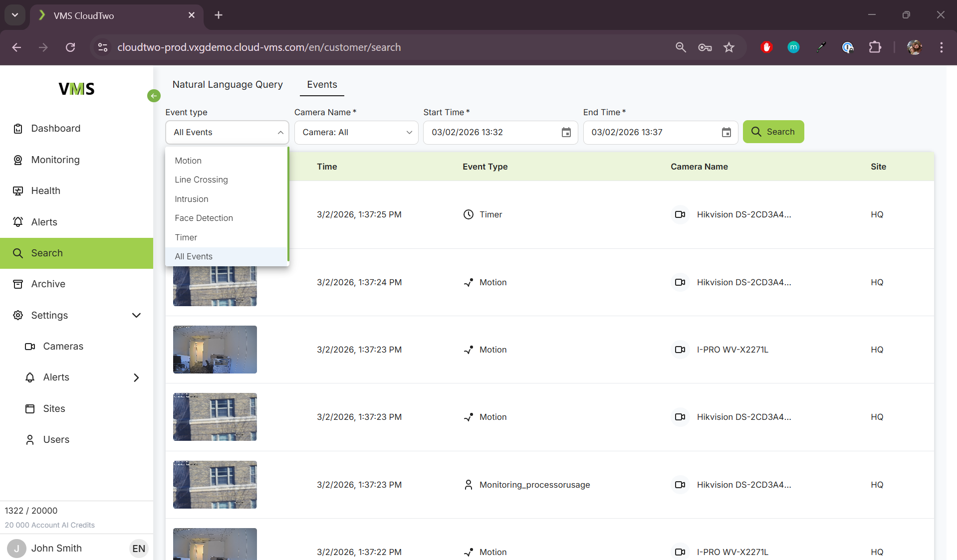Open Monitoring from the sidebar
957x560 pixels.
coord(55,160)
